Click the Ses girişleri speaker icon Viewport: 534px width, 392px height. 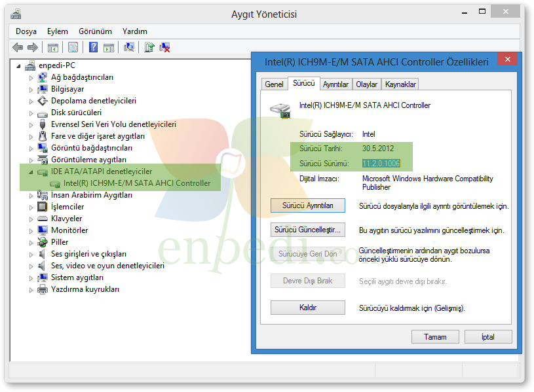(x=41, y=254)
